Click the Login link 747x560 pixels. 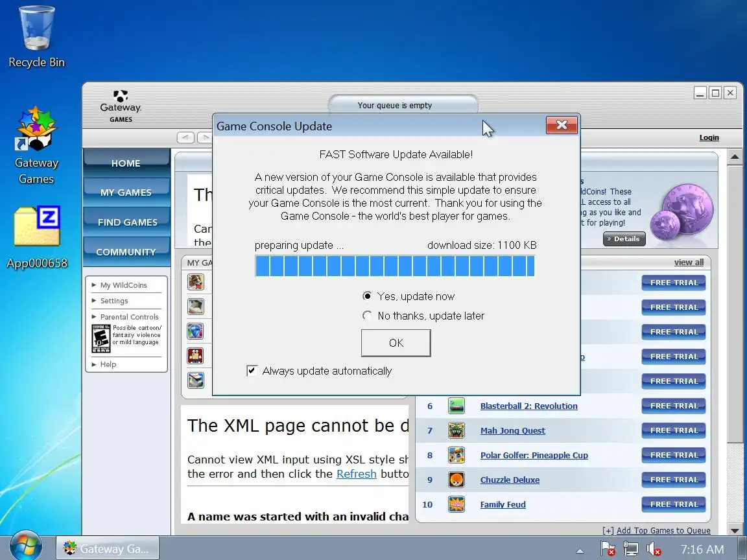tap(709, 137)
